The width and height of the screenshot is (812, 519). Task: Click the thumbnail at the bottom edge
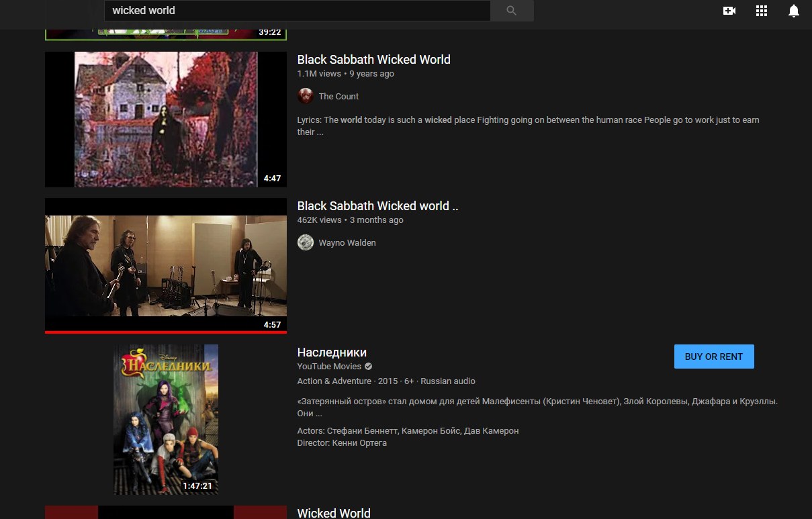coord(166,512)
